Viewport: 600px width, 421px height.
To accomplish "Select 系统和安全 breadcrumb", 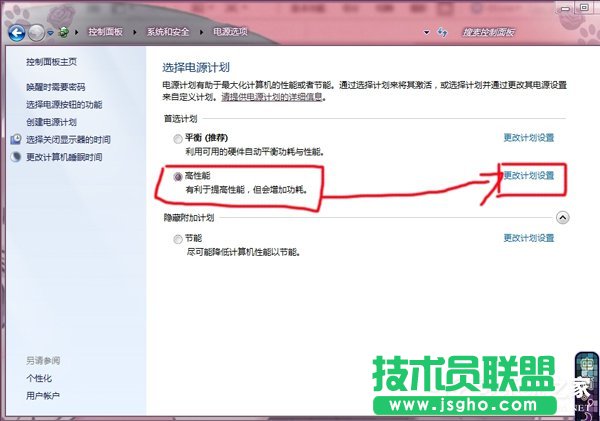I will point(168,32).
